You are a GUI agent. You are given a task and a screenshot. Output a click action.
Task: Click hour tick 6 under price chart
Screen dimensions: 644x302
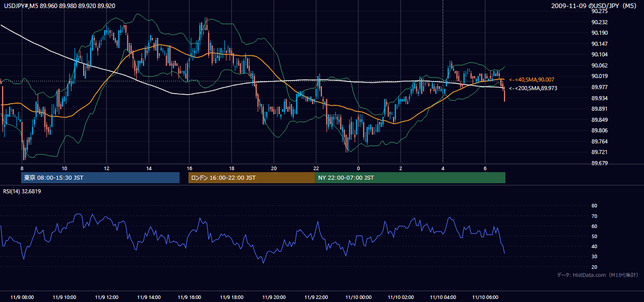(485, 168)
